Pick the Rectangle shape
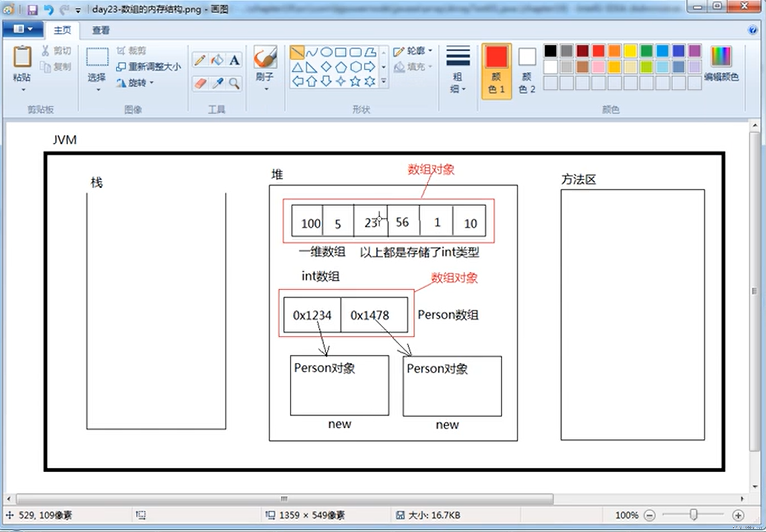The height and width of the screenshot is (532, 766). click(341, 52)
